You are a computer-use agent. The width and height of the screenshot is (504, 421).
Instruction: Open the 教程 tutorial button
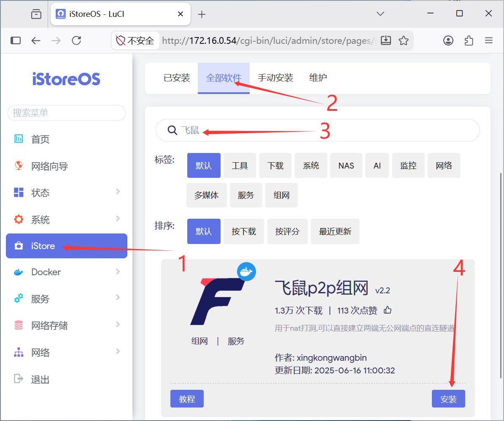pyautogui.click(x=187, y=399)
